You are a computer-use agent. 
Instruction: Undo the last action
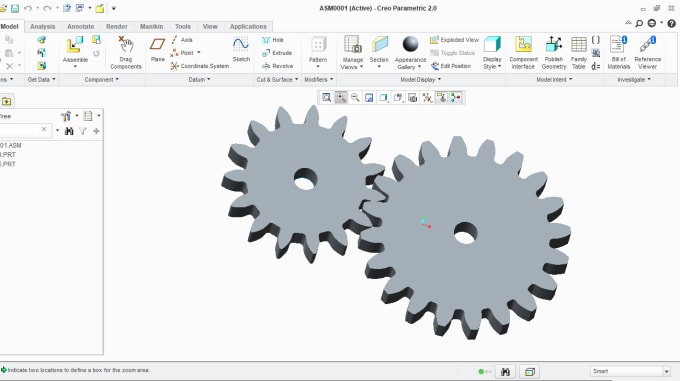(x=28, y=8)
